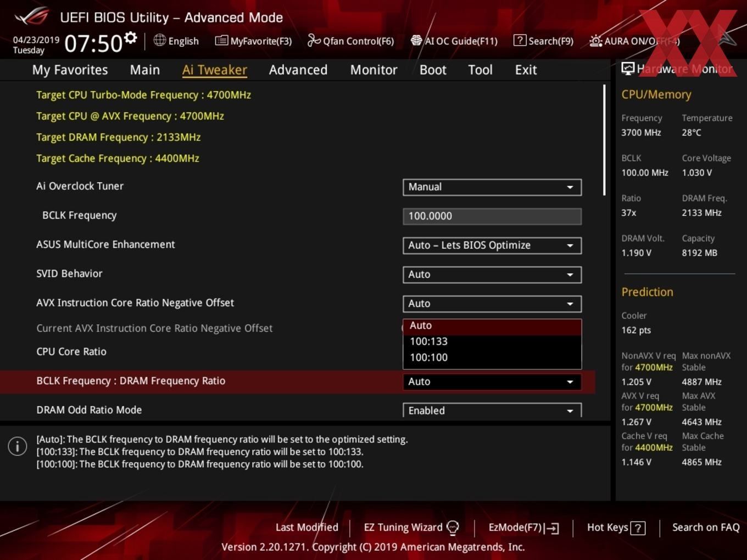Select CPU Core Ratio setting label

click(71, 351)
